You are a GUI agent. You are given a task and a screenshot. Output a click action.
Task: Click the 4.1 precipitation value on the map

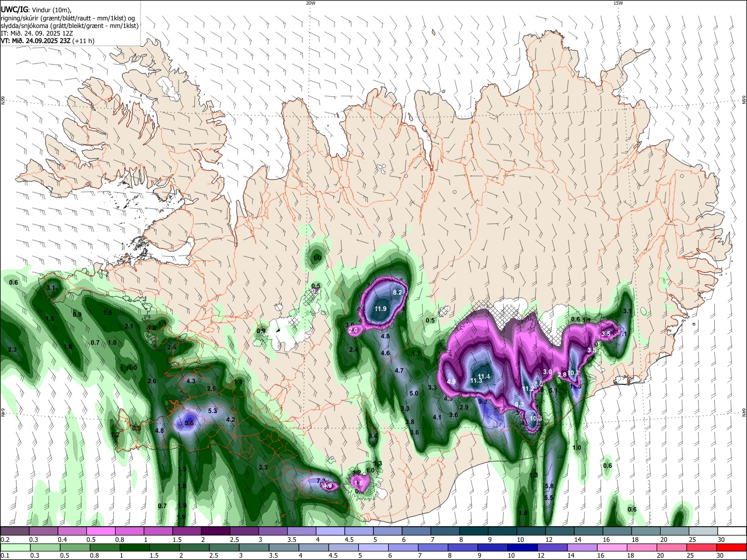click(437, 417)
